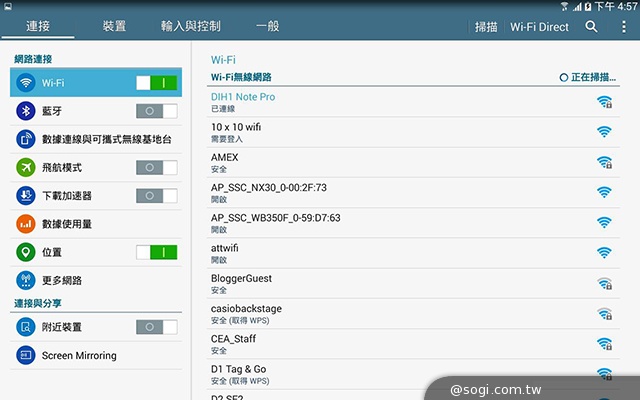Viewport: 640px width, 400px height.
Task: Tap the clock showing 下午 4:57
Action: click(616, 6)
